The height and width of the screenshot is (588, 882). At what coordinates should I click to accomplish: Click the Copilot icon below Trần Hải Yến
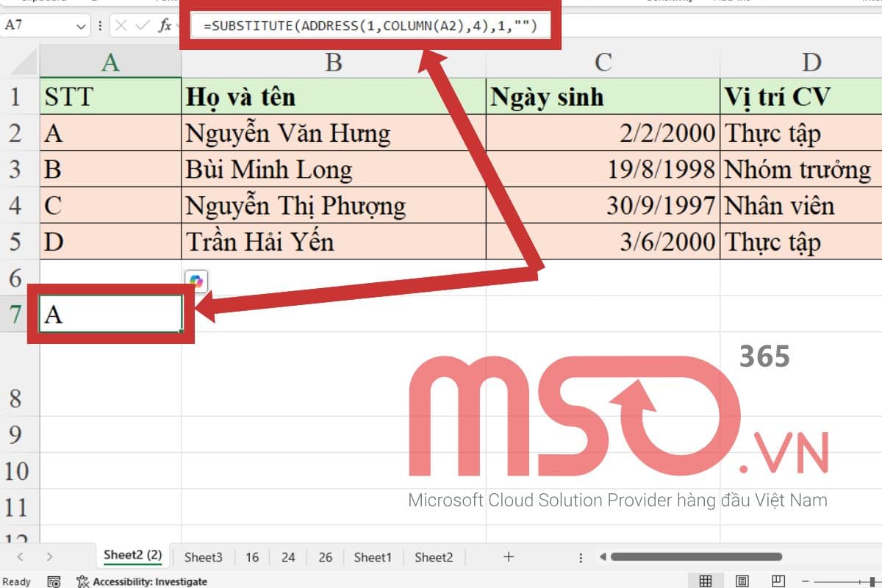(196, 280)
